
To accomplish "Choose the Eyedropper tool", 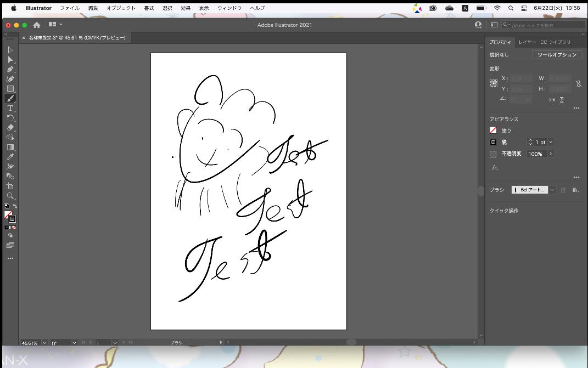I will (x=10, y=157).
